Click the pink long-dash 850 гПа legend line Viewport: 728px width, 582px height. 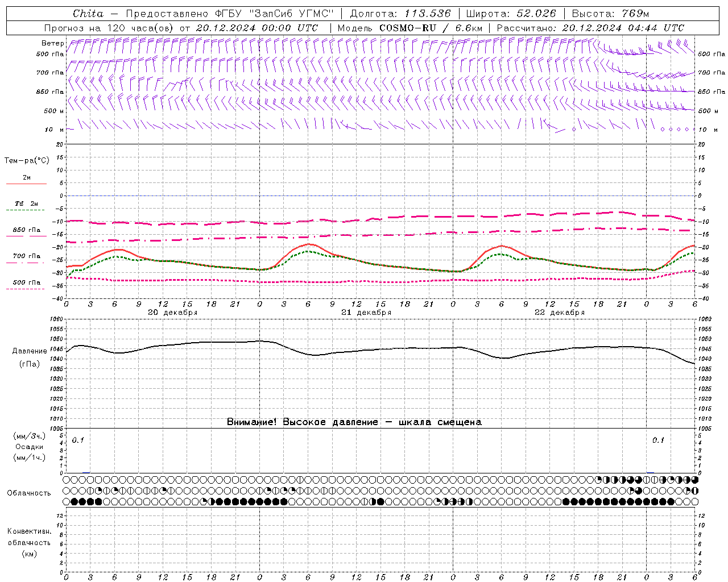click(26, 236)
